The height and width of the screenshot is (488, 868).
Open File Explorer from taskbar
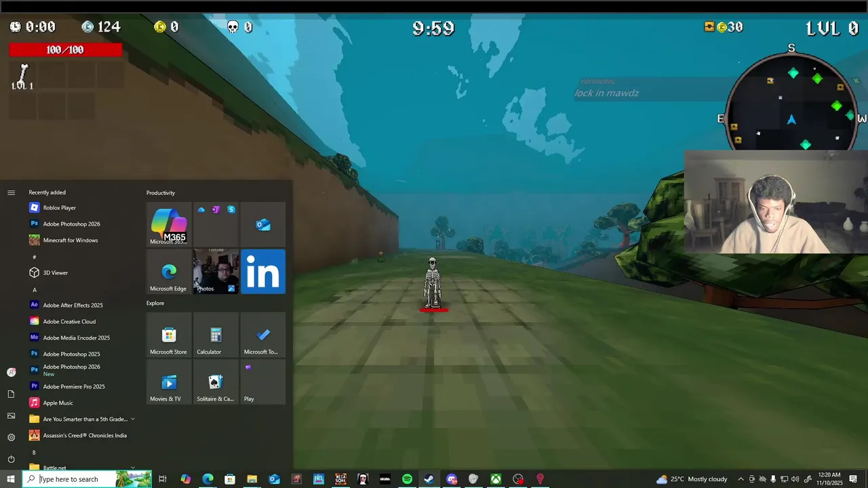(x=252, y=479)
